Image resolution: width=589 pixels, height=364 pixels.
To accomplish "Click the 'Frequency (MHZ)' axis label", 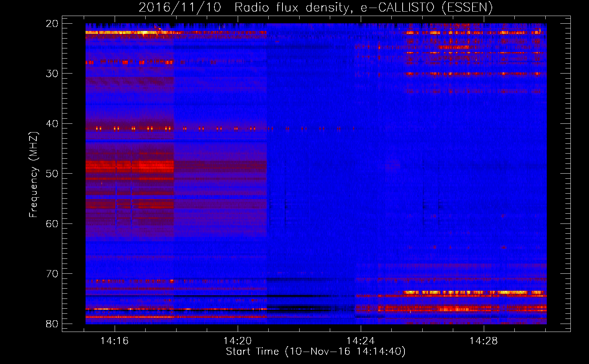I will click(33, 174).
